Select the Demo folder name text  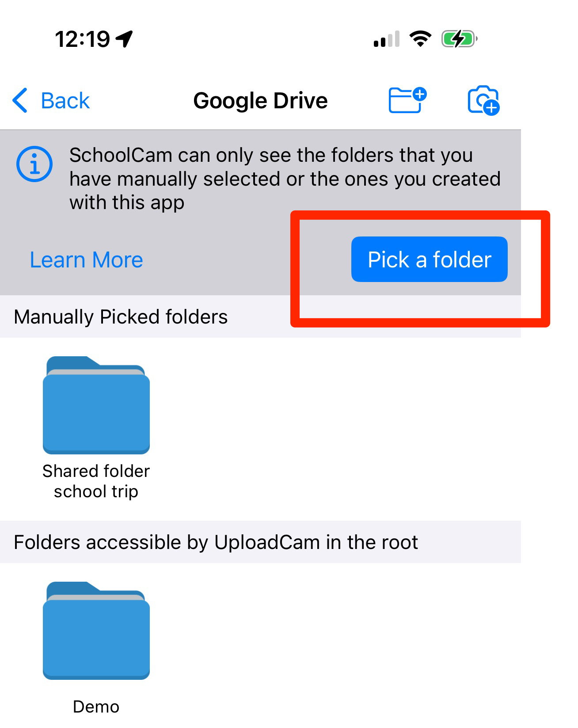tap(96, 707)
